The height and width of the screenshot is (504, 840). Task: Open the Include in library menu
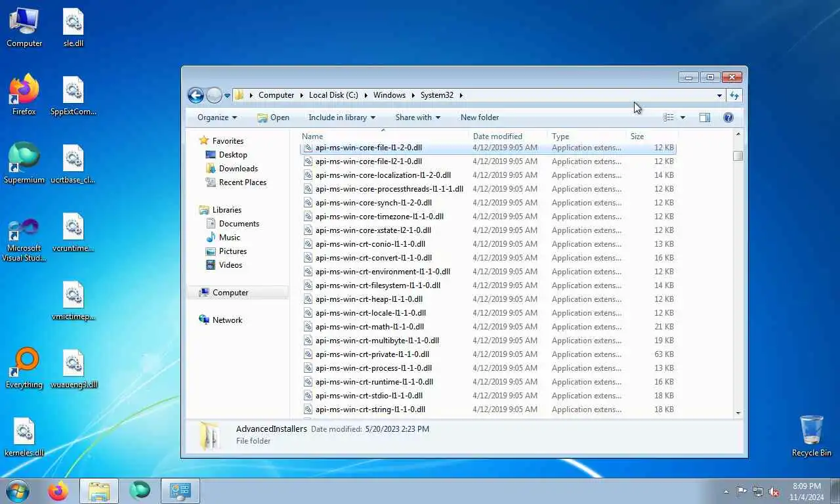tap(342, 117)
